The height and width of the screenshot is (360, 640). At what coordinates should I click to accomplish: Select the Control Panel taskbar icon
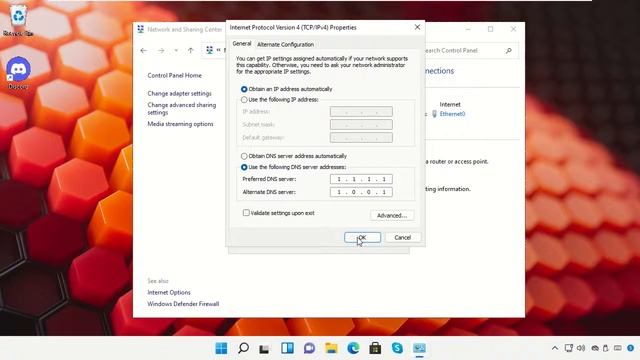[419, 348]
